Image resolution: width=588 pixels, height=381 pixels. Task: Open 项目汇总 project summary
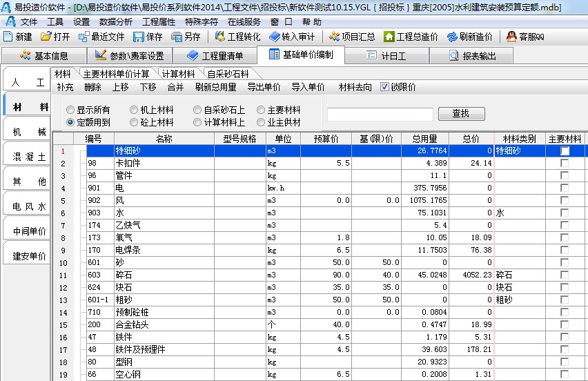tap(335, 37)
